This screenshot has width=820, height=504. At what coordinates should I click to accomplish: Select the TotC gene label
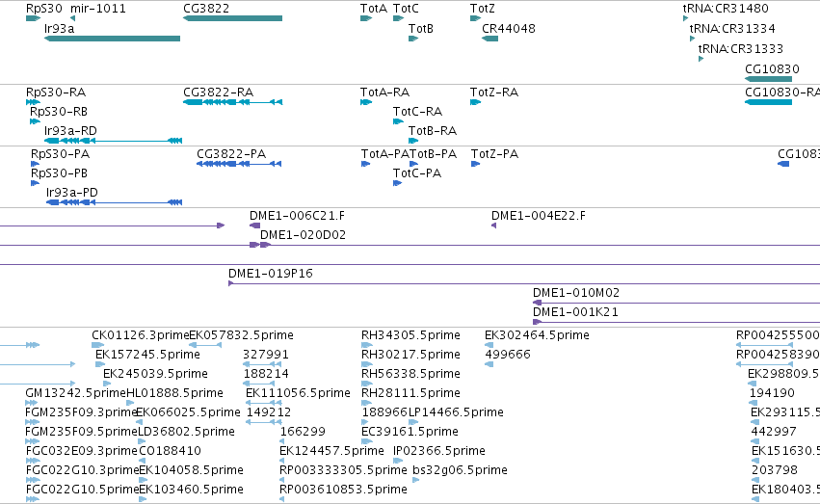click(406, 9)
